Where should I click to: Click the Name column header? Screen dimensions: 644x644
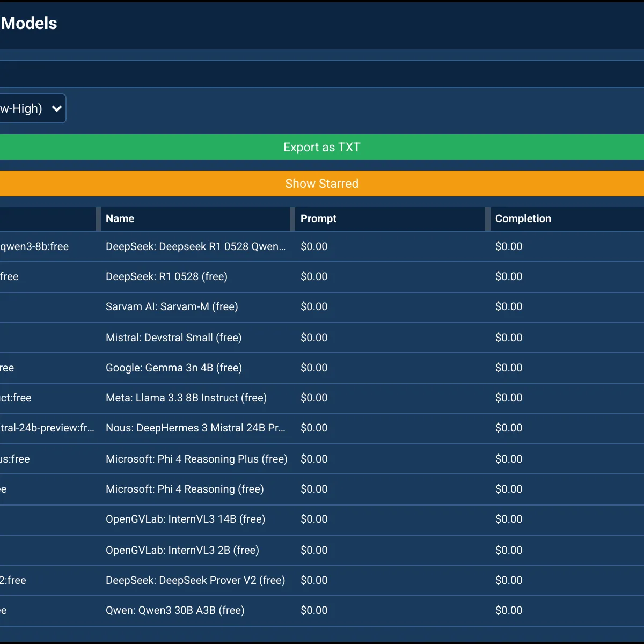(120, 218)
